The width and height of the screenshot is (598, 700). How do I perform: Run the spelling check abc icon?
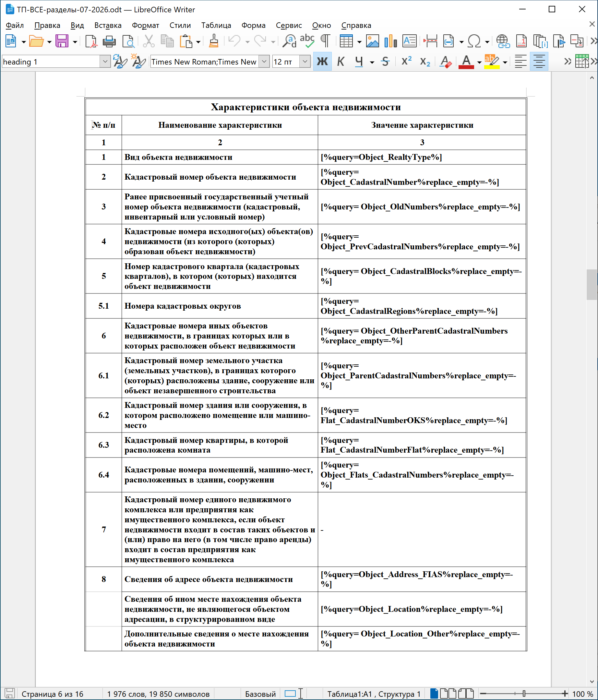307,41
